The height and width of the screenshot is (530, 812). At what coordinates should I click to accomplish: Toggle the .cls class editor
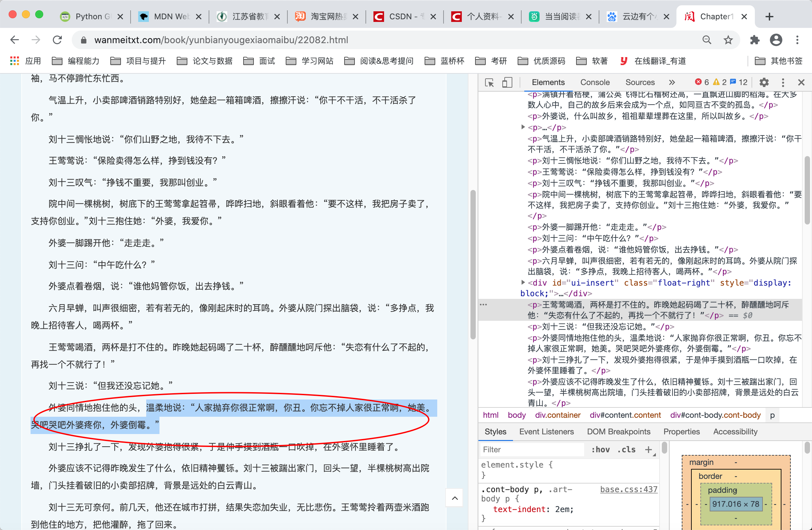(626, 450)
